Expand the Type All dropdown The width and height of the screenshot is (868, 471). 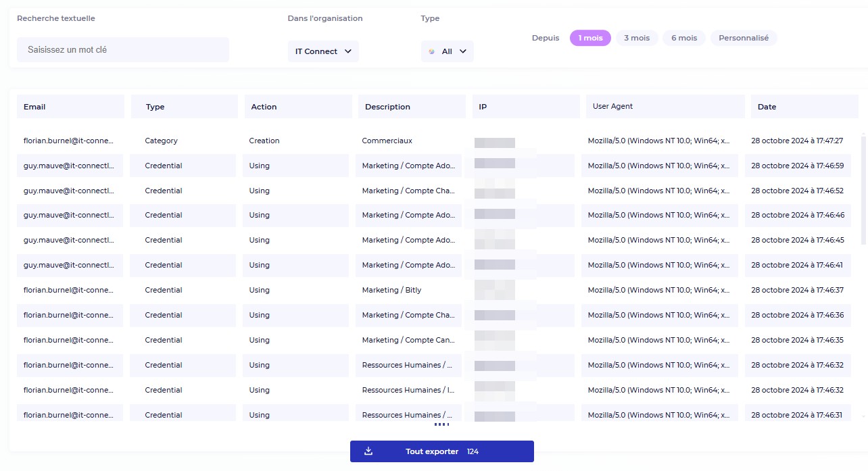pyautogui.click(x=448, y=51)
